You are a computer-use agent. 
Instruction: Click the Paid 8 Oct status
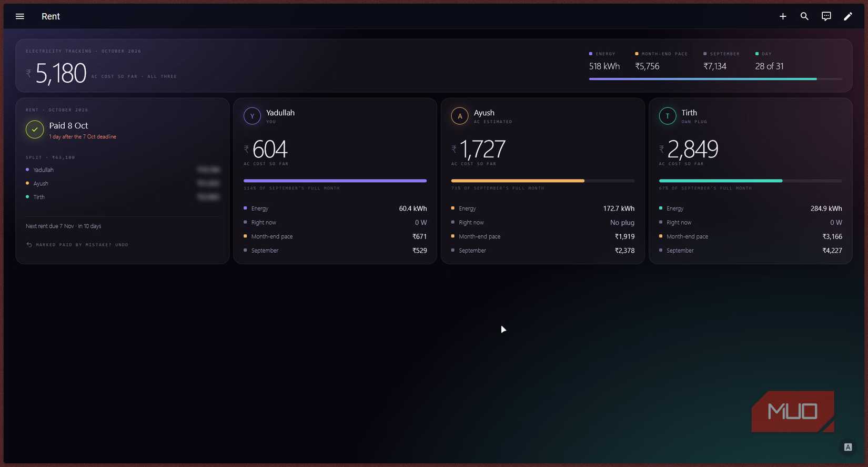(x=68, y=125)
